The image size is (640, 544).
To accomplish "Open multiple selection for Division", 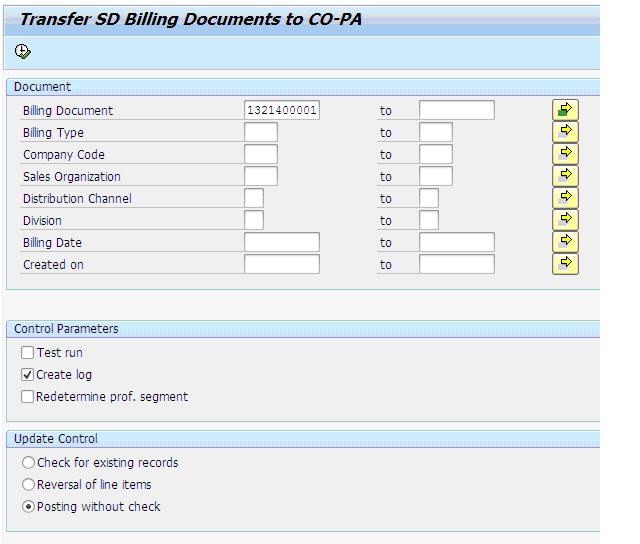I will point(565,220).
